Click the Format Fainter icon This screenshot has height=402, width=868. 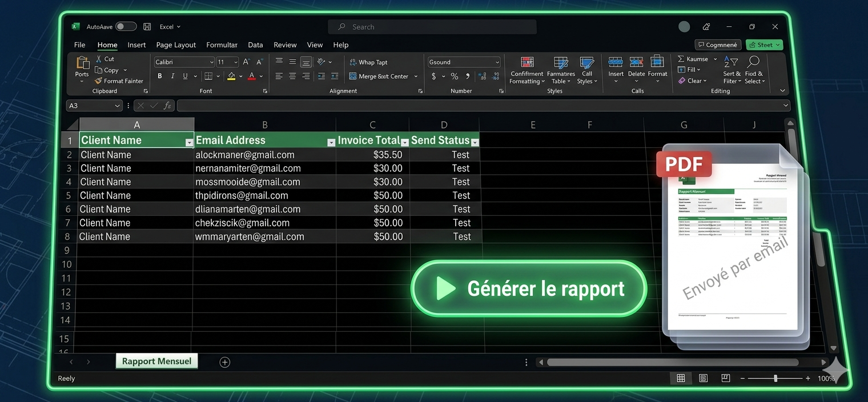tap(98, 81)
